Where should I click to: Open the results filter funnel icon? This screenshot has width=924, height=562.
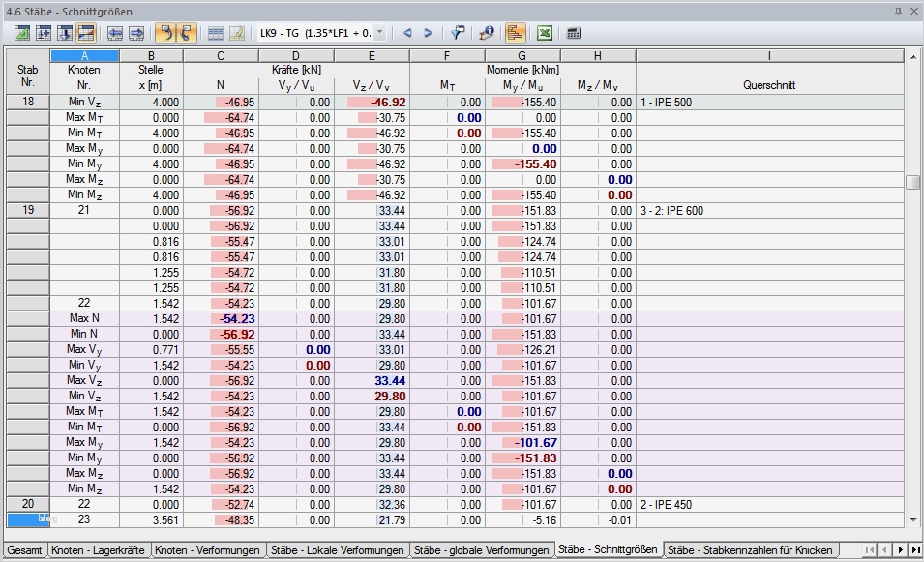[x=458, y=33]
